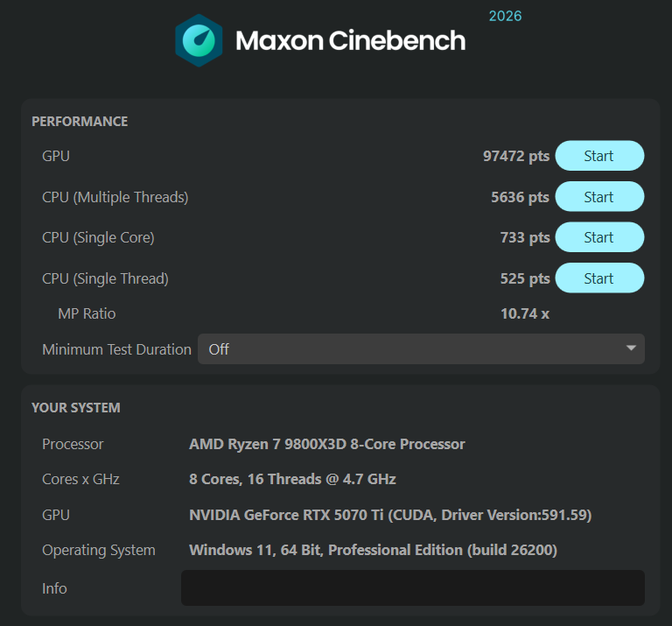Select the 5636 pts multi-thread score
The width and height of the screenshot is (672, 626).
520,197
